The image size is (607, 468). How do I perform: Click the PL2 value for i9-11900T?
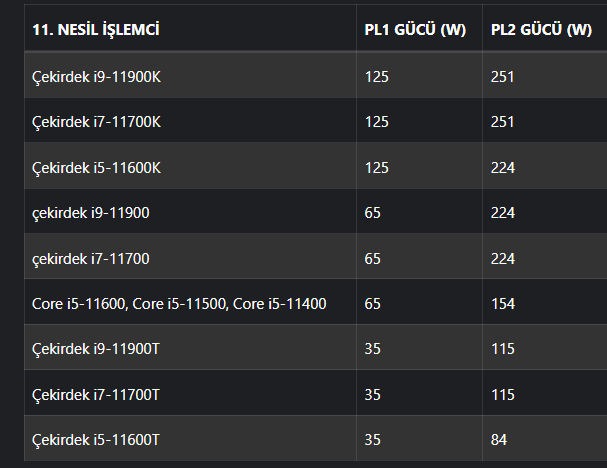[503, 349]
